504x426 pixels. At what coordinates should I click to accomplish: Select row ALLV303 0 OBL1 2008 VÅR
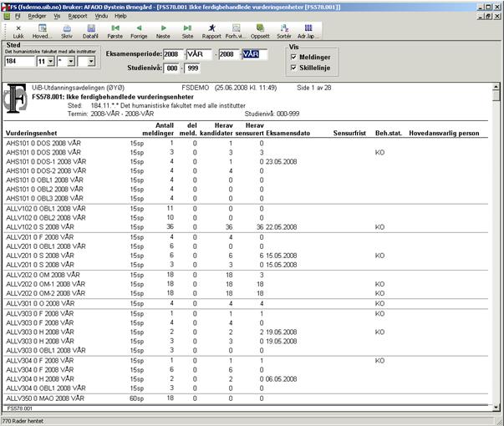click(246, 350)
